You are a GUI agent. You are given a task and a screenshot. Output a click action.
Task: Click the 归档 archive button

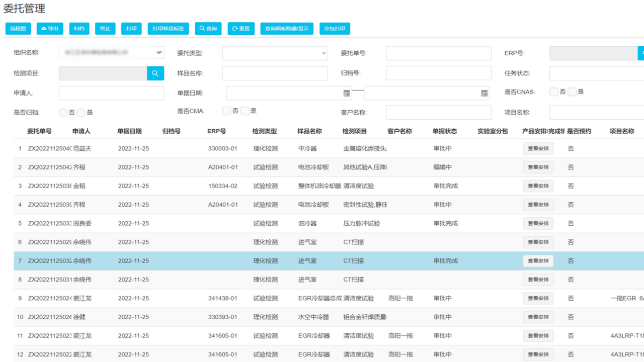pos(79,29)
